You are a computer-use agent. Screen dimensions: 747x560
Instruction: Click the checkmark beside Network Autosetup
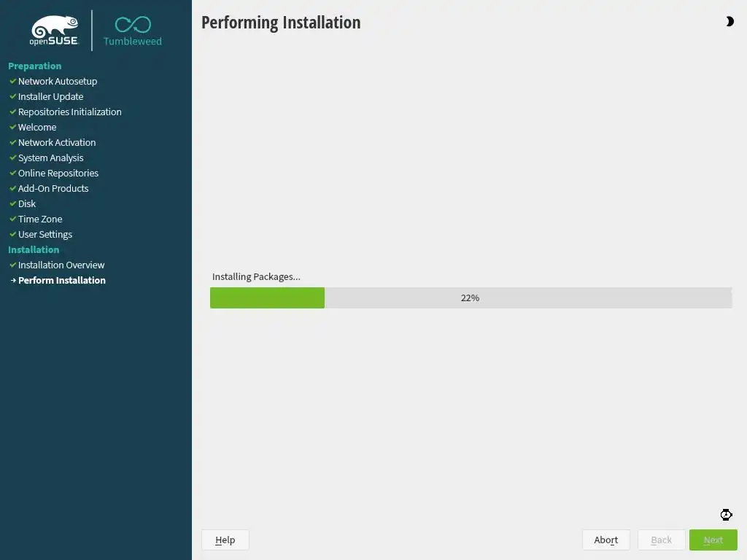pyautogui.click(x=13, y=82)
